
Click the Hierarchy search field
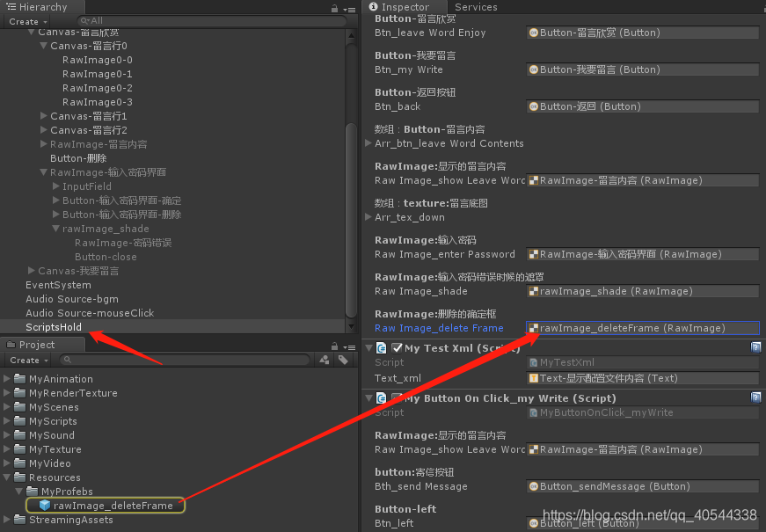click(x=212, y=20)
